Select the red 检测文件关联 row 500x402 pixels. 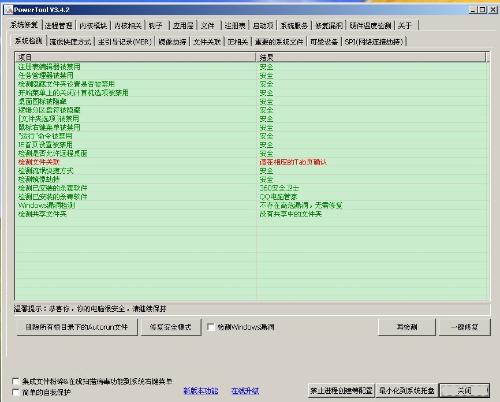(x=252, y=162)
